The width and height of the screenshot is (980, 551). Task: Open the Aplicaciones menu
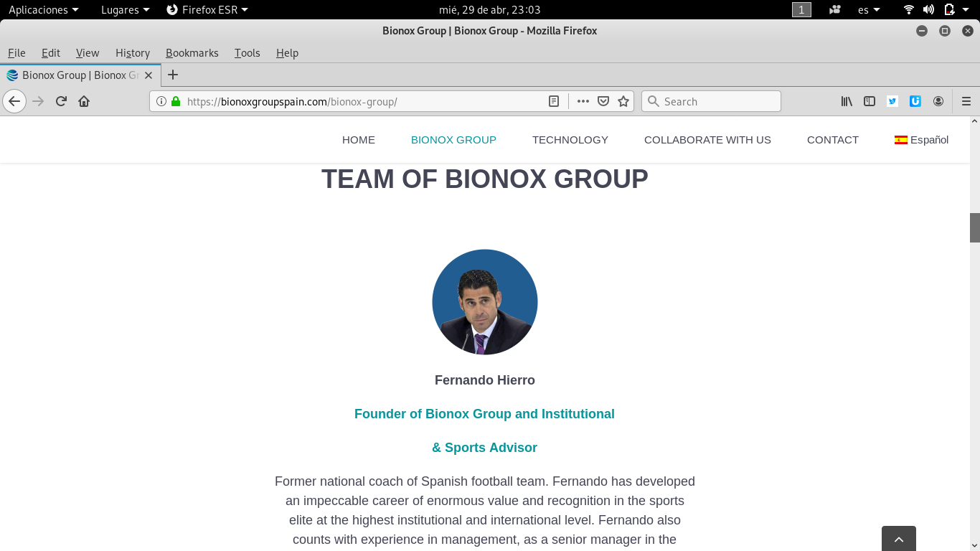43,9
